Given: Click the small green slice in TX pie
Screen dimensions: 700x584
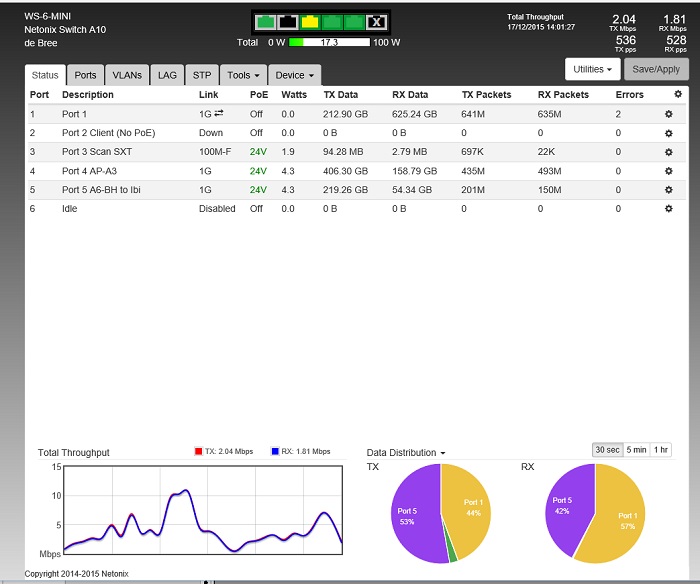Looking at the screenshot, I should 452,554.
